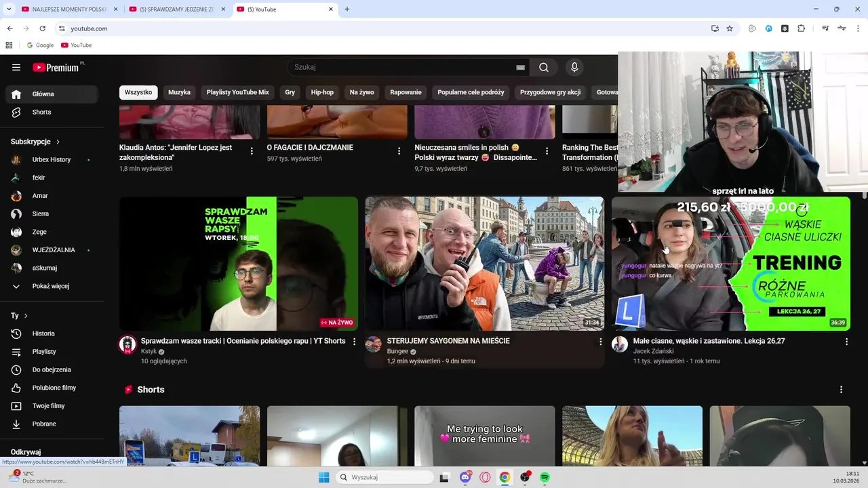Install YouTube app icon in address bar
This screenshot has width=868, height=488.
pos(715,28)
